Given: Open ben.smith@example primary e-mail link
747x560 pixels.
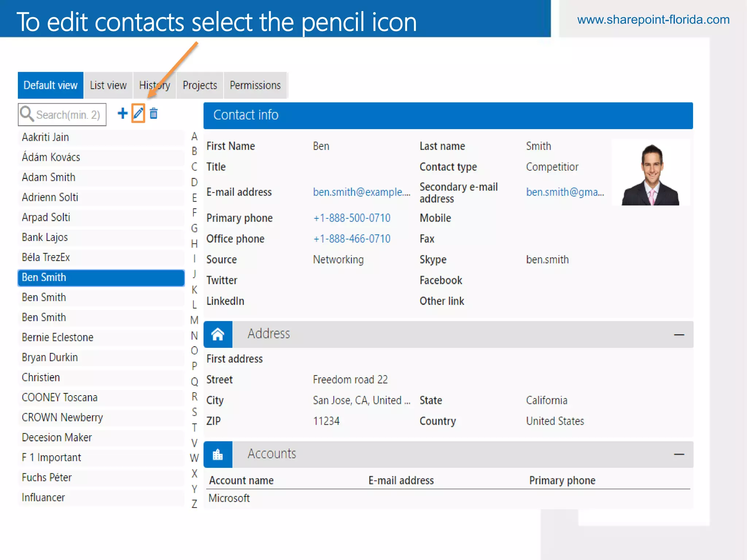Looking at the screenshot, I should (361, 192).
